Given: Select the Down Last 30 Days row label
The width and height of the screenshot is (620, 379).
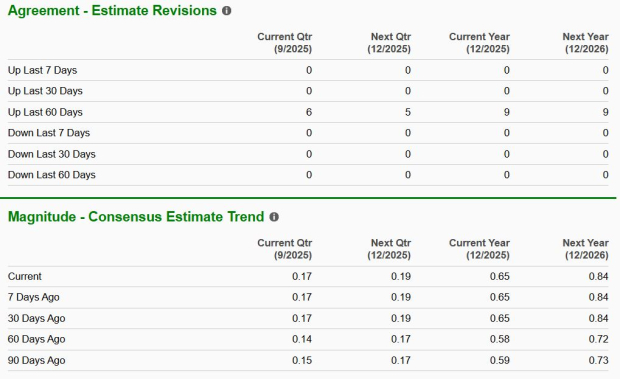Looking at the screenshot, I should tap(52, 154).
